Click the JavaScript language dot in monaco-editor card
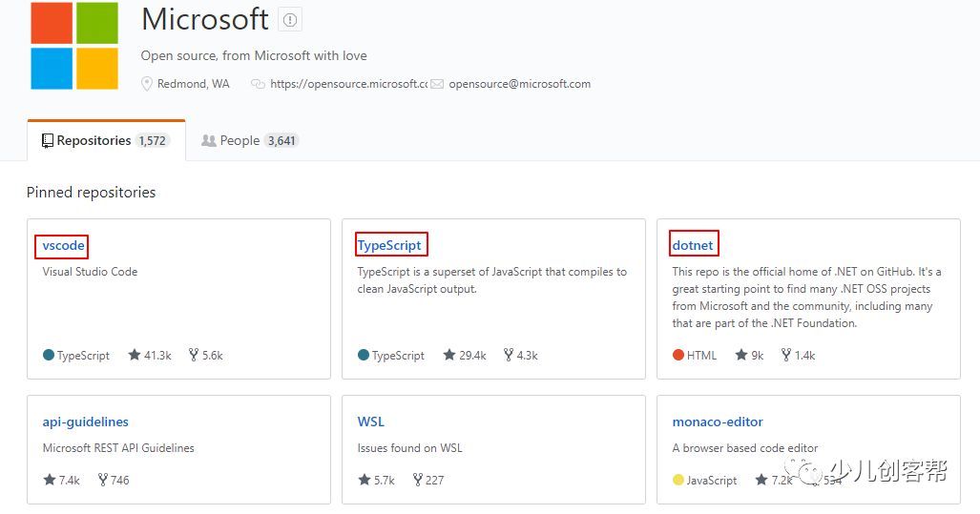Image resolution: width=980 pixels, height=514 pixels. pyautogui.click(x=678, y=480)
